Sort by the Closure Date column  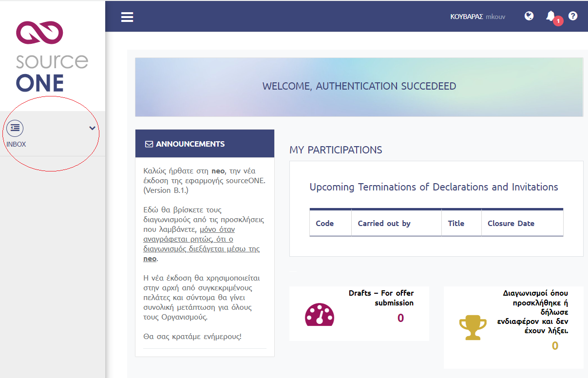pyautogui.click(x=511, y=223)
